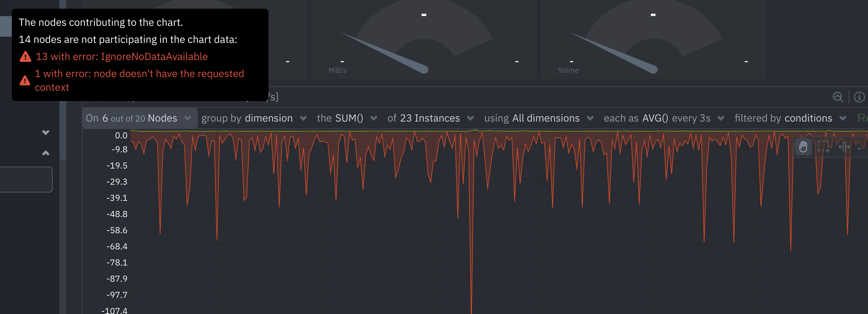This screenshot has height=314, width=868.
Task: Click the horizontal zoom arrows tool
Action: click(x=844, y=147)
